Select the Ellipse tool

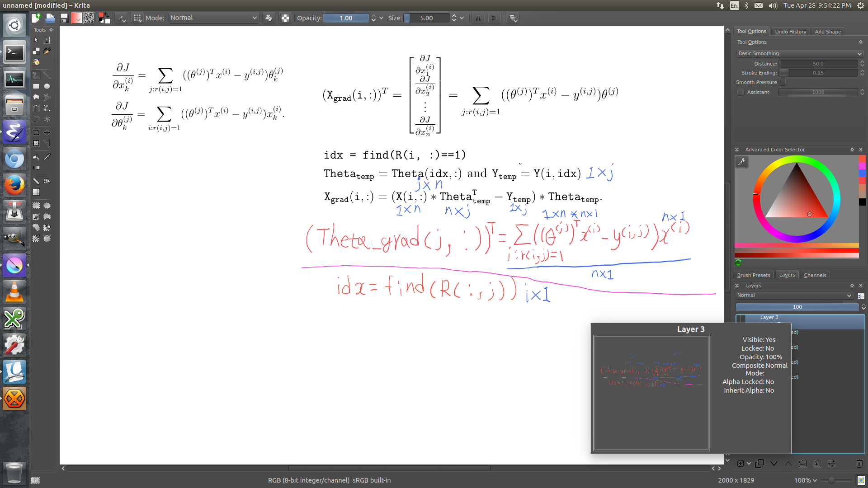[47, 86]
